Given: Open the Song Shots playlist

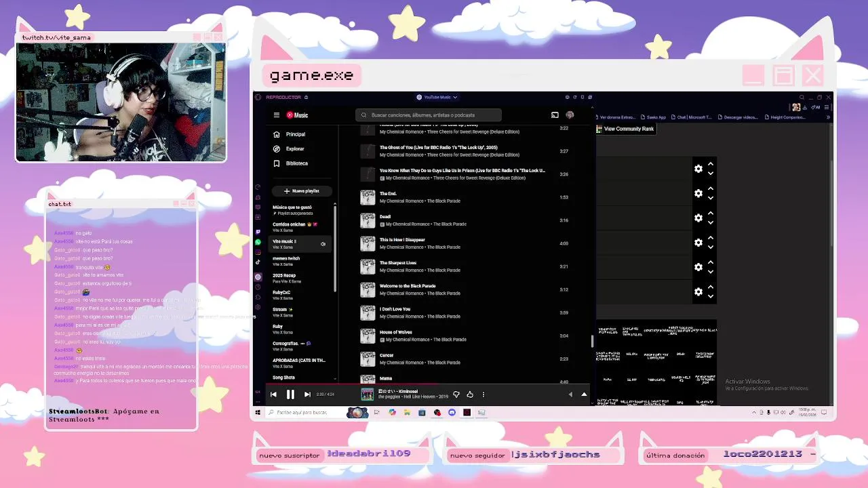Looking at the screenshot, I should (283, 378).
